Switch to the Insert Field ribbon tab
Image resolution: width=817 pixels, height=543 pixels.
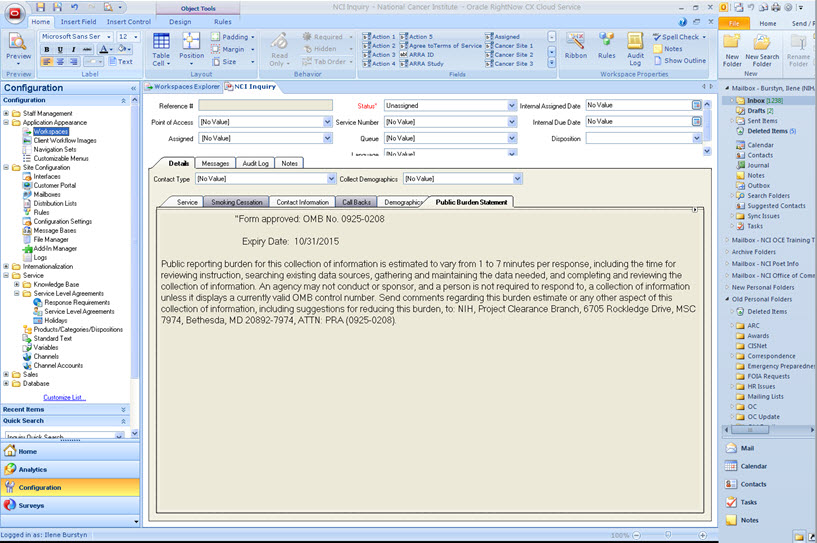tap(78, 21)
